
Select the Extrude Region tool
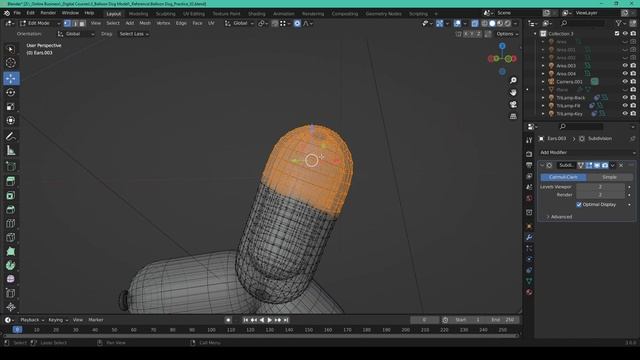[11, 181]
